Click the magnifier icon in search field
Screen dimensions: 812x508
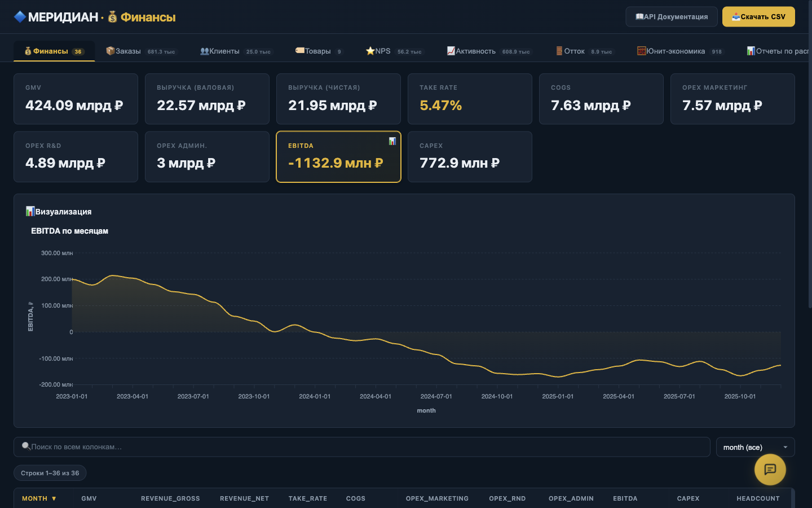coord(26,446)
